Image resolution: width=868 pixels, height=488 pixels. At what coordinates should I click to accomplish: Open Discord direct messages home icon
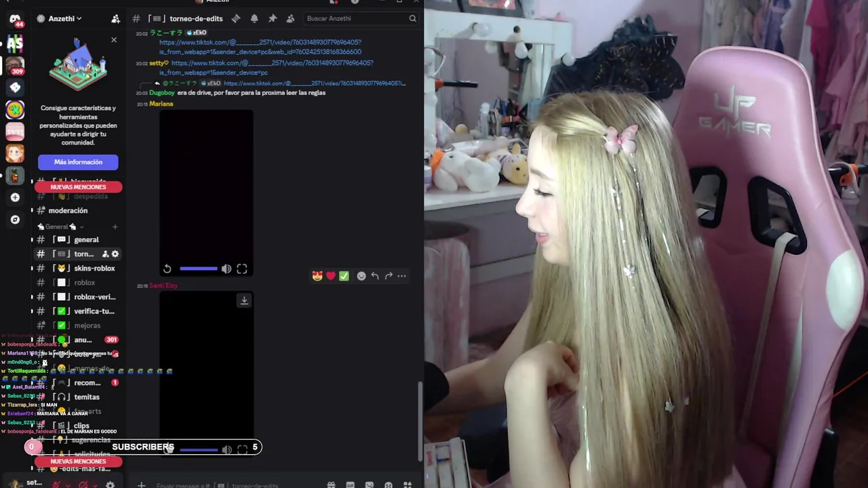(15, 19)
